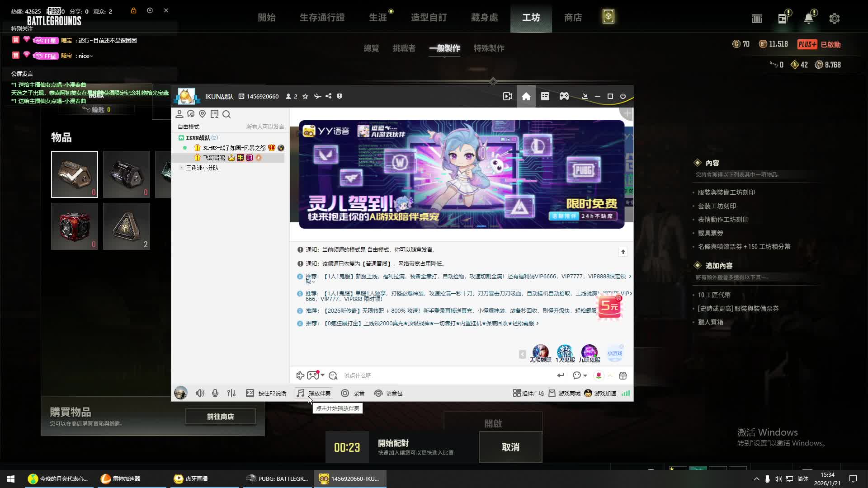Switch to the 特殊製作 tab
868x488 pixels.
[x=489, y=48]
